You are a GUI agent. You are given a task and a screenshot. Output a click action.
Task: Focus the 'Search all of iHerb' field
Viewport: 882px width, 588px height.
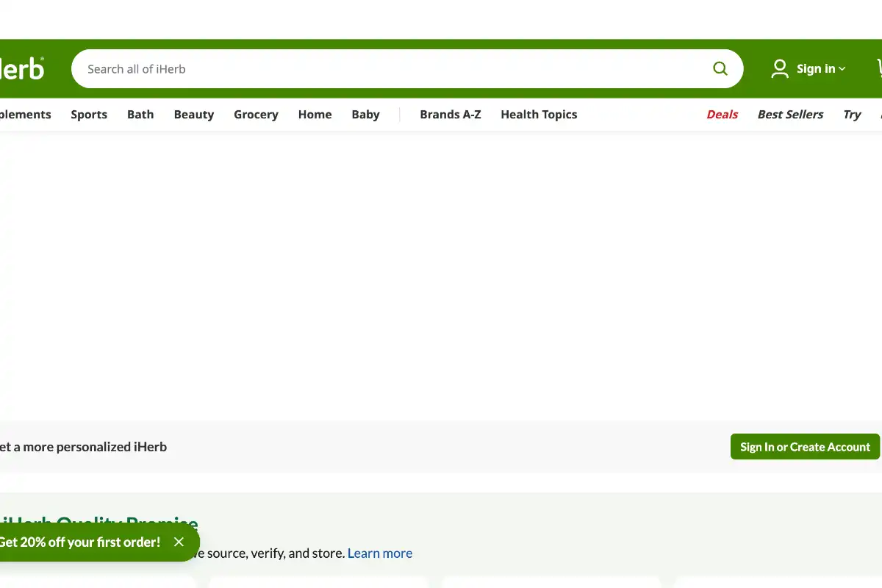click(390, 69)
